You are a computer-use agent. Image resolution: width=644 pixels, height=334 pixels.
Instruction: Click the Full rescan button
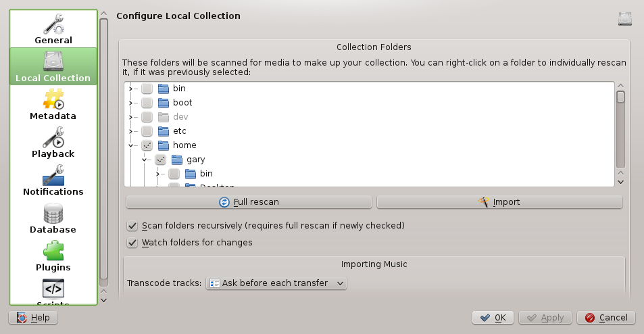coord(249,201)
